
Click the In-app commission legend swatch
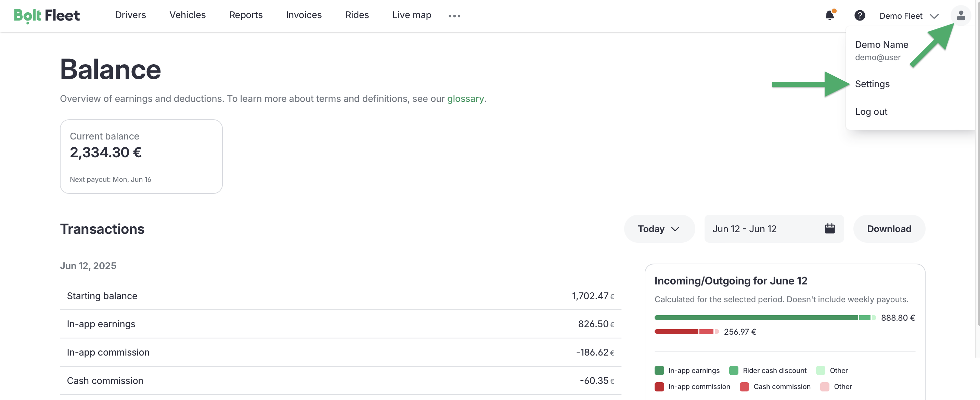click(x=659, y=387)
